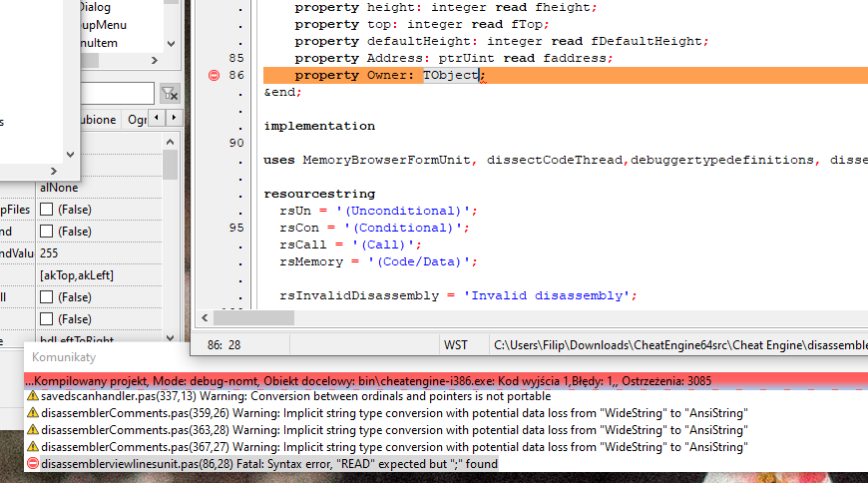Viewport: 868px width, 483px height.
Task: Click the WST insert mode status panel
Action: [456, 345]
